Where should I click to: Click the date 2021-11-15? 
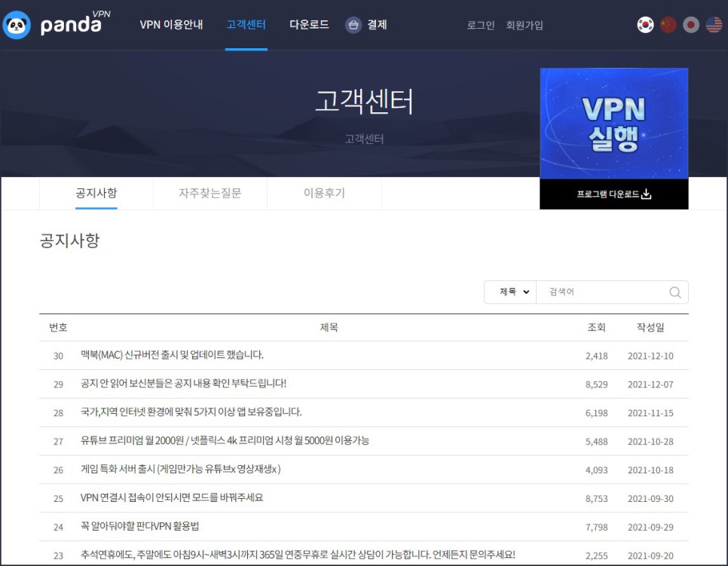(650, 413)
